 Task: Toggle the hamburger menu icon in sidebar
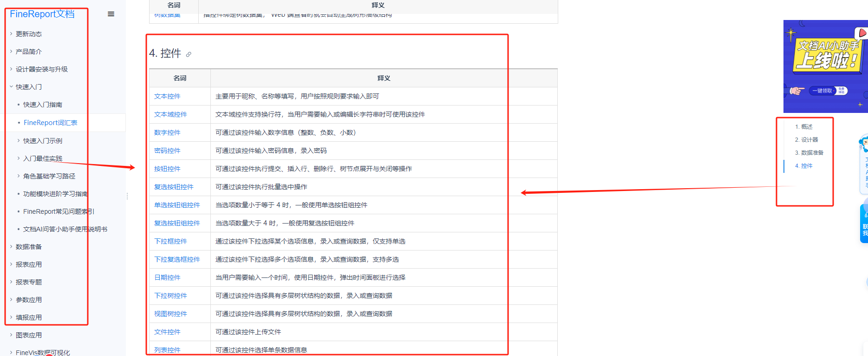click(x=111, y=14)
